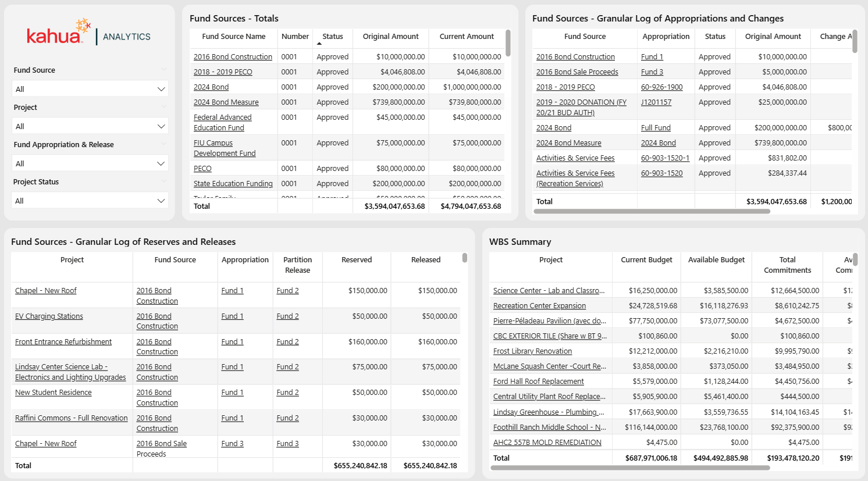Click the J1201157 appropriation link
Image resolution: width=868 pixels, height=481 pixels.
[x=656, y=102]
